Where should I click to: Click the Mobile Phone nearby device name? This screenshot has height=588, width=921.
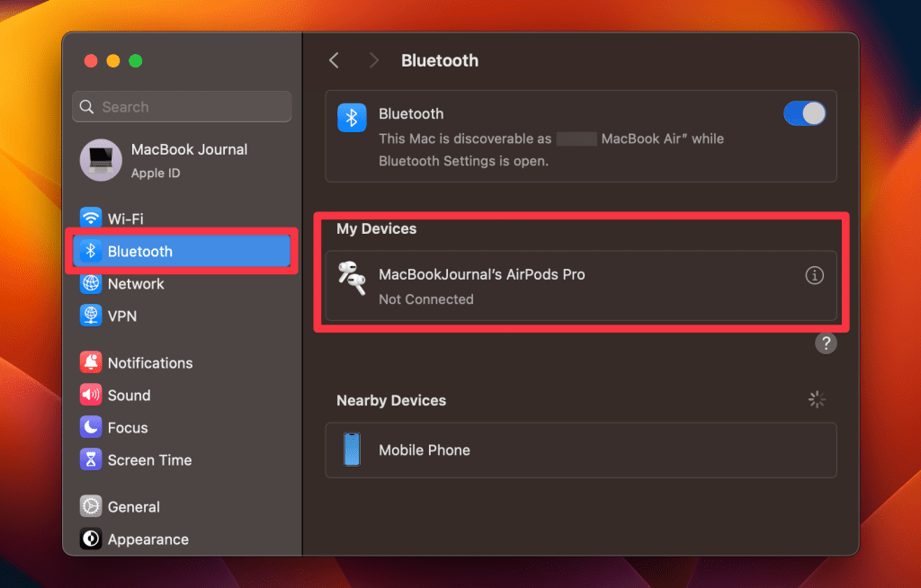425,450
